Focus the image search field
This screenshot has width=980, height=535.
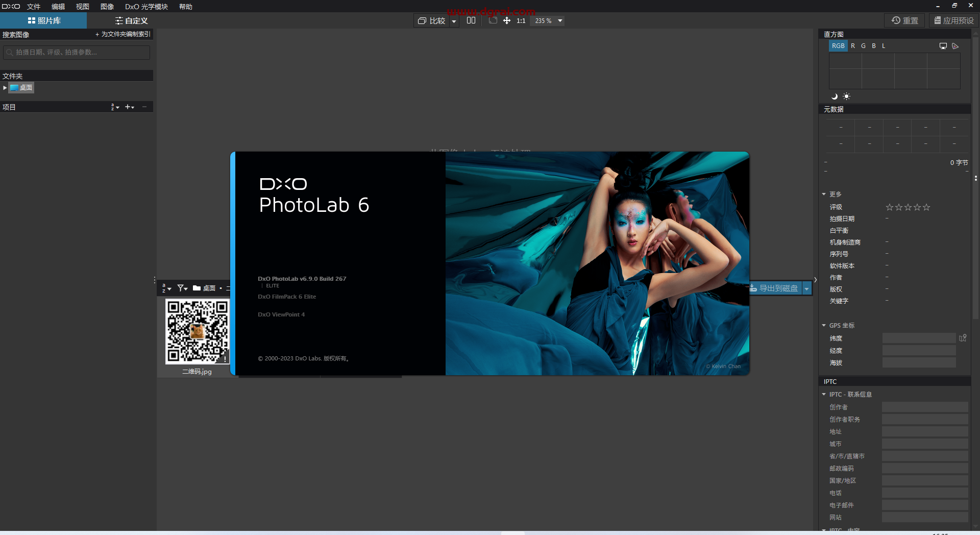click(77, 52)
